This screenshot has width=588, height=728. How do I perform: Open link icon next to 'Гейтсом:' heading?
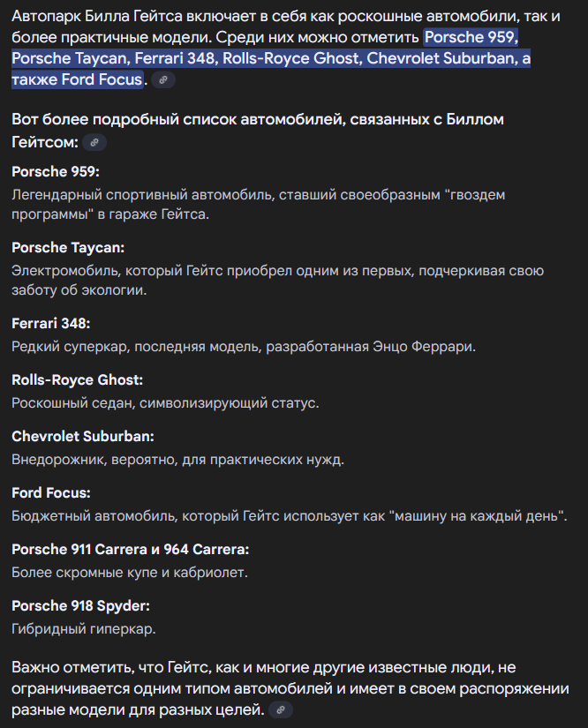click(x=94, y=143)
